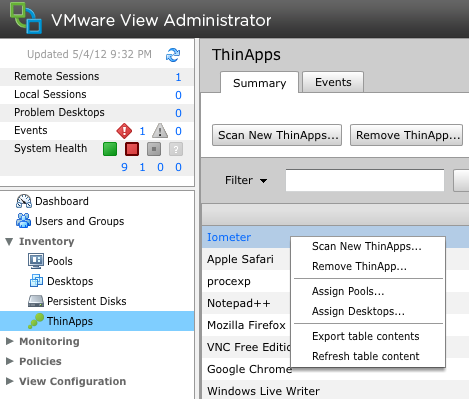Click the filter text input field
The image size is (469, 399).
[365, 180]
